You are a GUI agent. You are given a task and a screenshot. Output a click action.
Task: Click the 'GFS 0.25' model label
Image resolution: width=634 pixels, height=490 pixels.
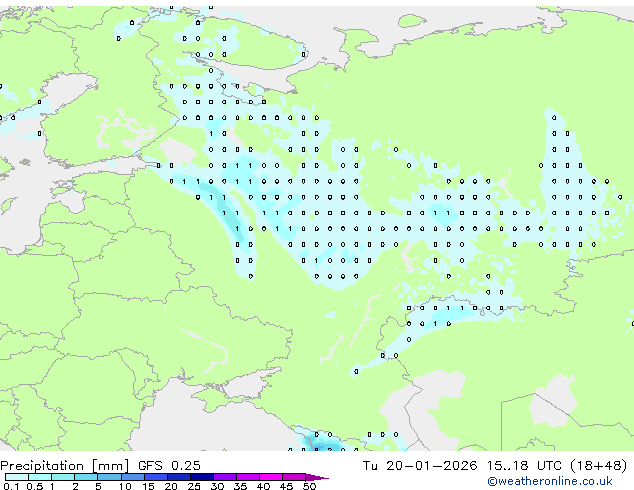(x=169, y=466)
